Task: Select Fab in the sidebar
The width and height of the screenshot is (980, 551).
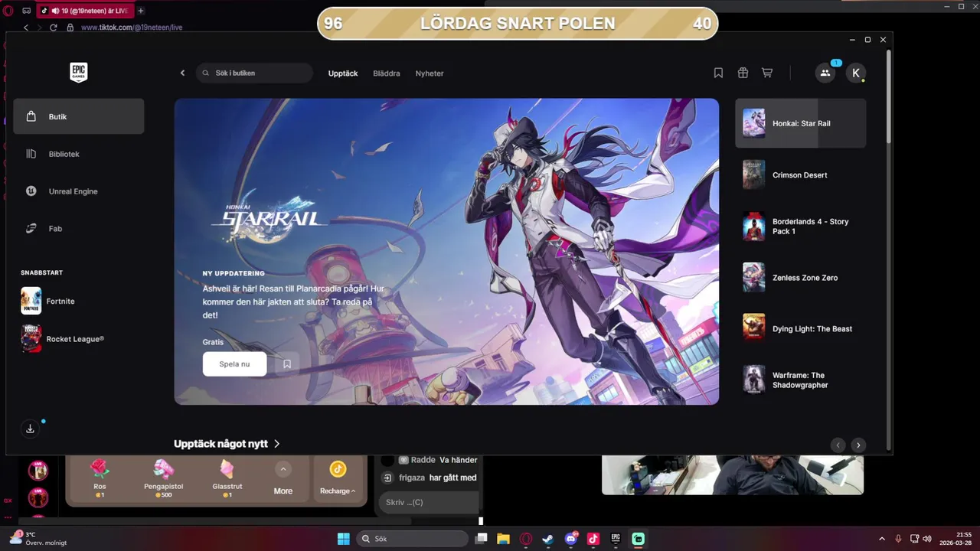Action: click(x=78, y=228)
